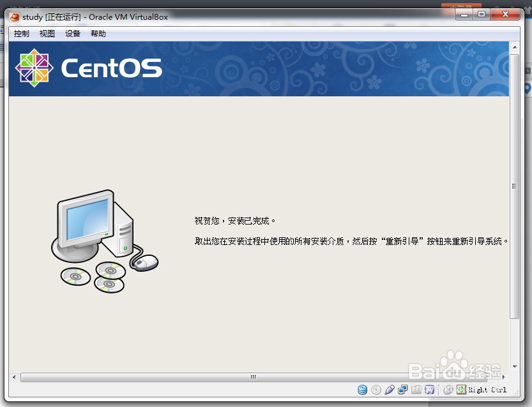Screen dimensions: 532x407
Task: Click the mouse integration status icon
Action: (448, 390)
